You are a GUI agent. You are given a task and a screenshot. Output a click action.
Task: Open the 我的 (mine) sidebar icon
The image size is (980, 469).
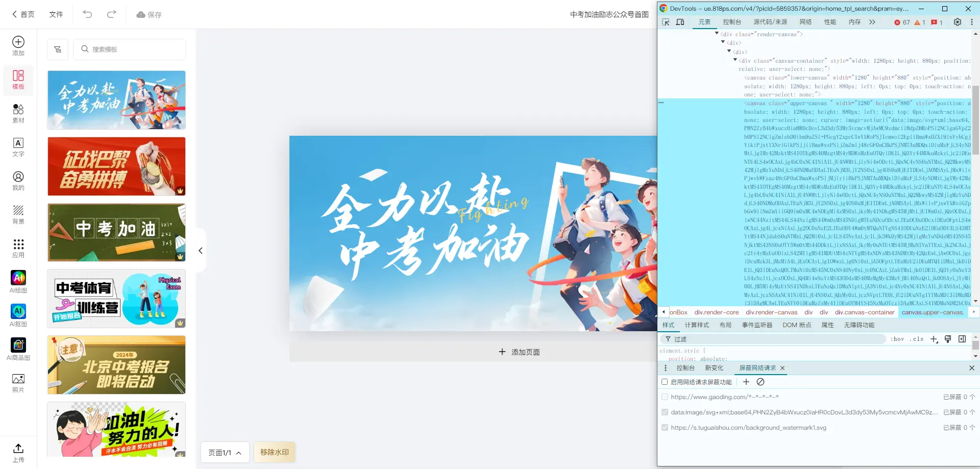pyautogui.click(x=18, y=181)
